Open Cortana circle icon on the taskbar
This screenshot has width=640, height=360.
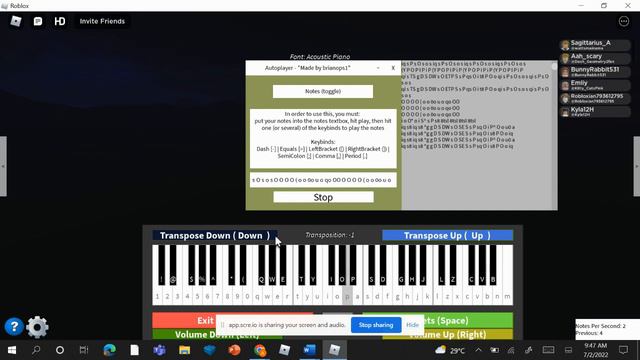[60, 350]
